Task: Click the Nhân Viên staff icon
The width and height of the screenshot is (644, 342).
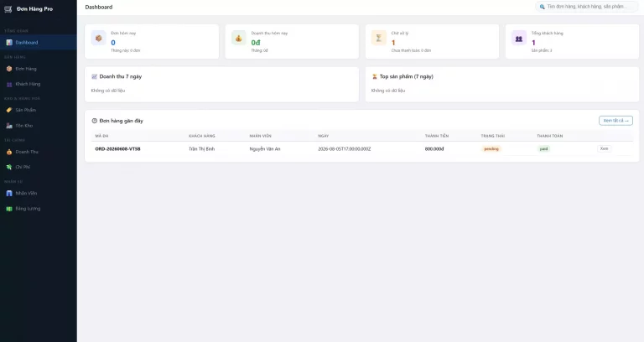Action: click(x=9, y=194)
